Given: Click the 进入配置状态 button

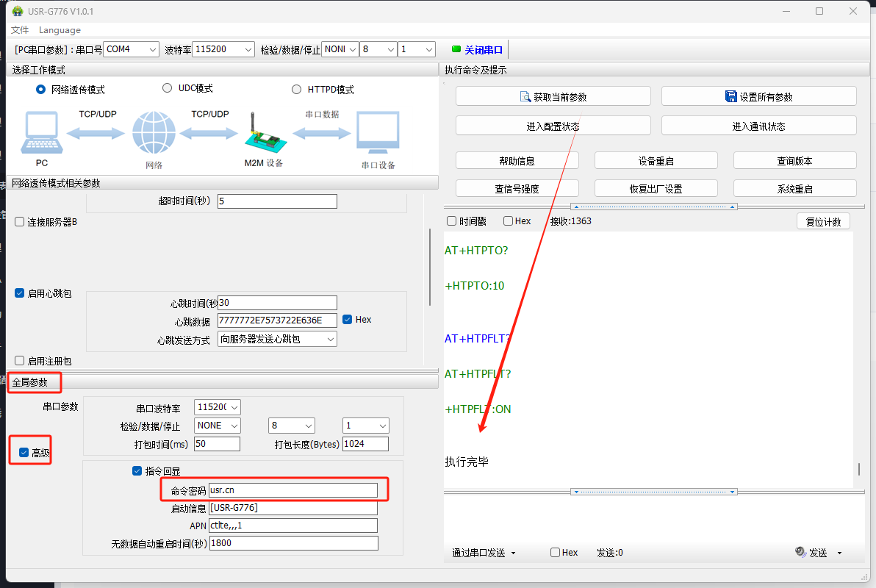Looking at the screenshot, I should (x=553, y=126).
